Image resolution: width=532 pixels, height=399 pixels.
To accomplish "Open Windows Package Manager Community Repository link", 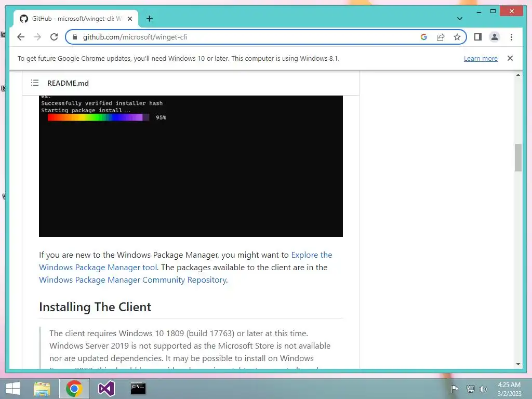I will click(132, 280).
